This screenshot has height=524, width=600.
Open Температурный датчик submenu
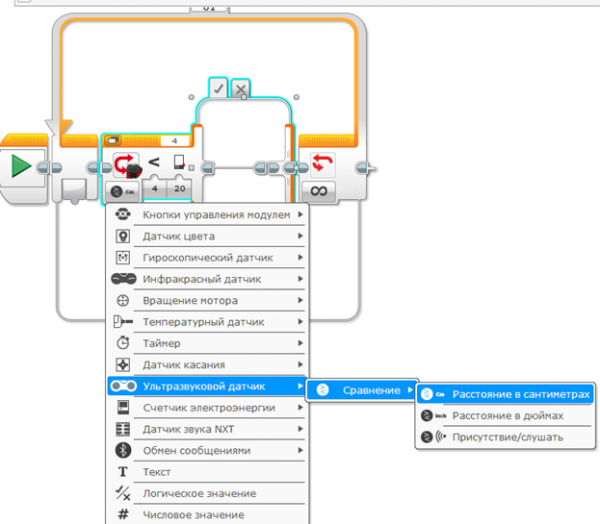pyautogui.click(x=207, y=322)
